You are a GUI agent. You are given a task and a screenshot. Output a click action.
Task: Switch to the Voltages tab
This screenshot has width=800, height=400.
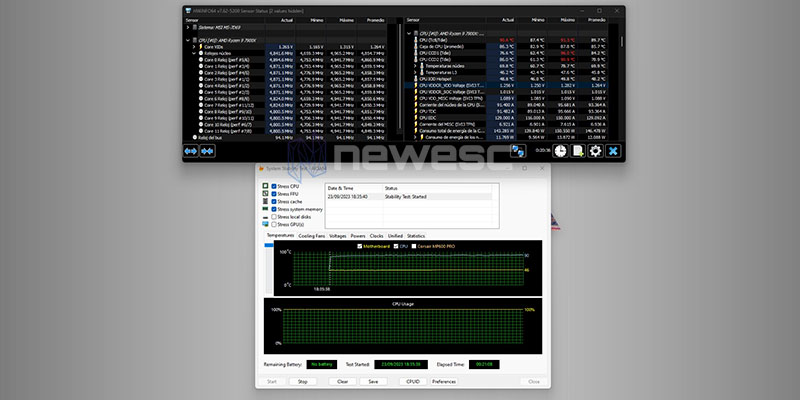click(338, 236)
